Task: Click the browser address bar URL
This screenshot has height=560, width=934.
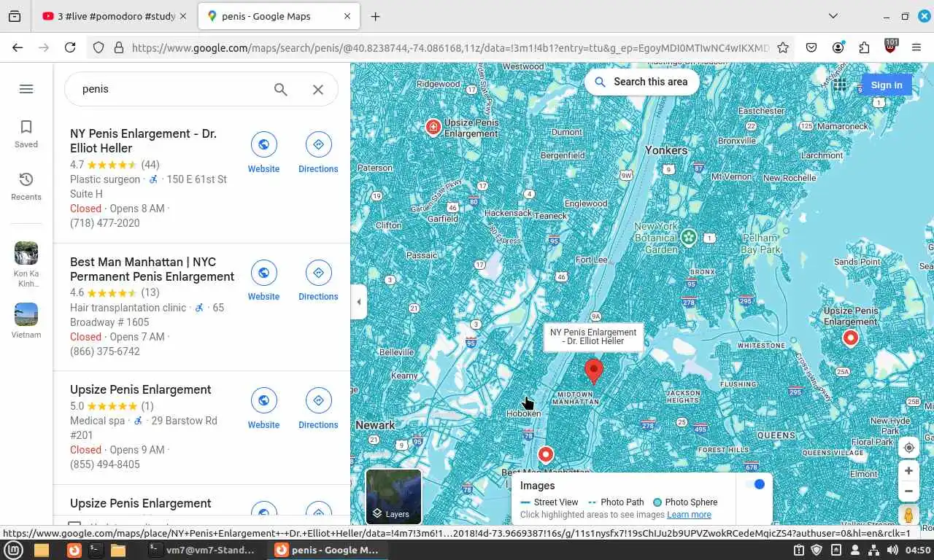Action: [x=450, y=48]
